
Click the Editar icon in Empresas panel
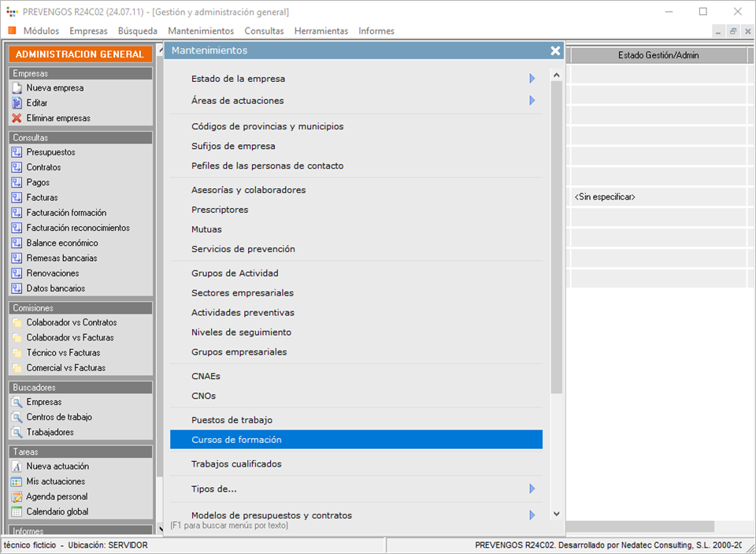tap(17, 103)
